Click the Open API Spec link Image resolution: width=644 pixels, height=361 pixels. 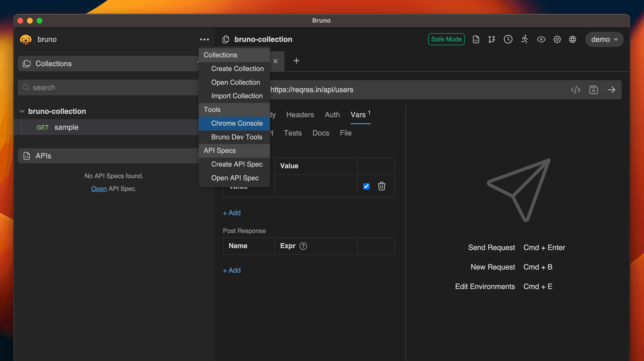pyautogui.click(x=99, y=189)
